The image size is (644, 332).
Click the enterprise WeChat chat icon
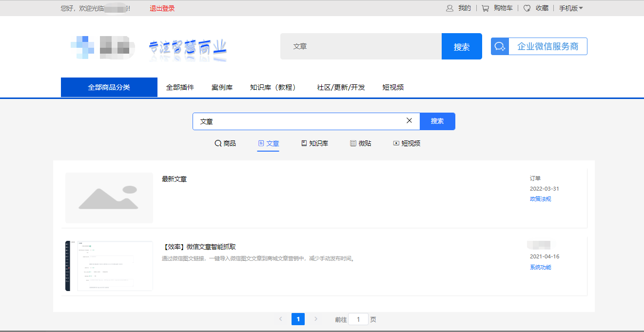(500, 46)
